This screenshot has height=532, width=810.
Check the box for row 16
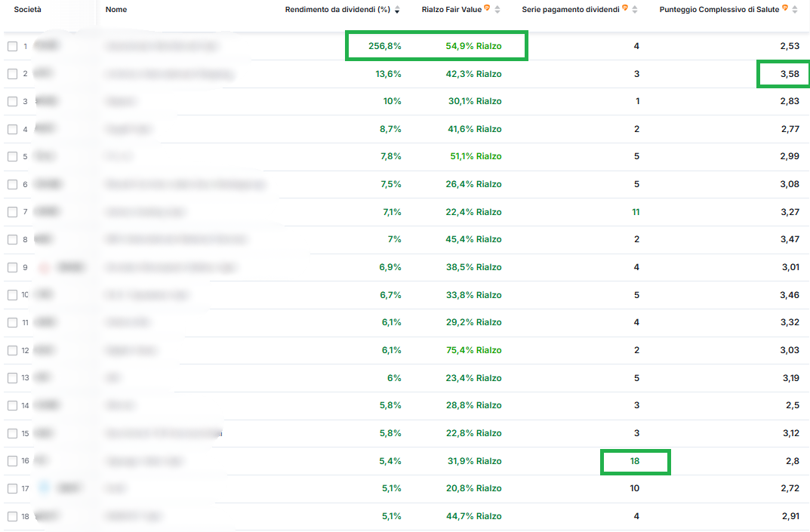[x=12, y=461]
